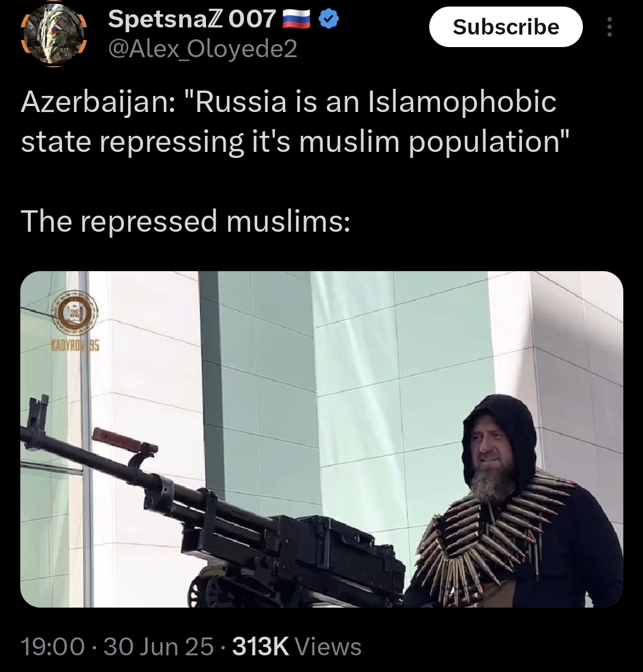This screenshot has height=672, width=643.
Task: Click the hooded man in the video
Action: pyautogui.click(x=514, y=502)
